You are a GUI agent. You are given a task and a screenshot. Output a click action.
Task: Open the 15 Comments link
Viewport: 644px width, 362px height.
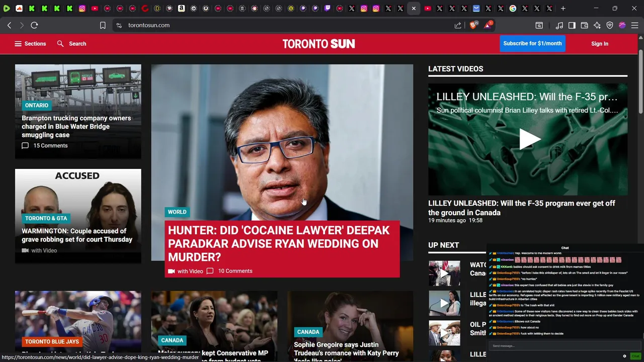50,146
